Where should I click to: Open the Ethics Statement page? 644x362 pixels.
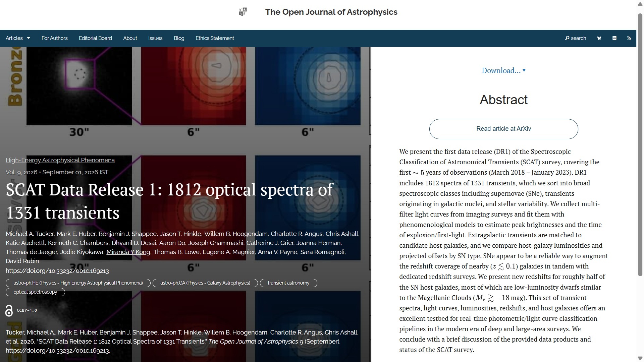(215, 38)
